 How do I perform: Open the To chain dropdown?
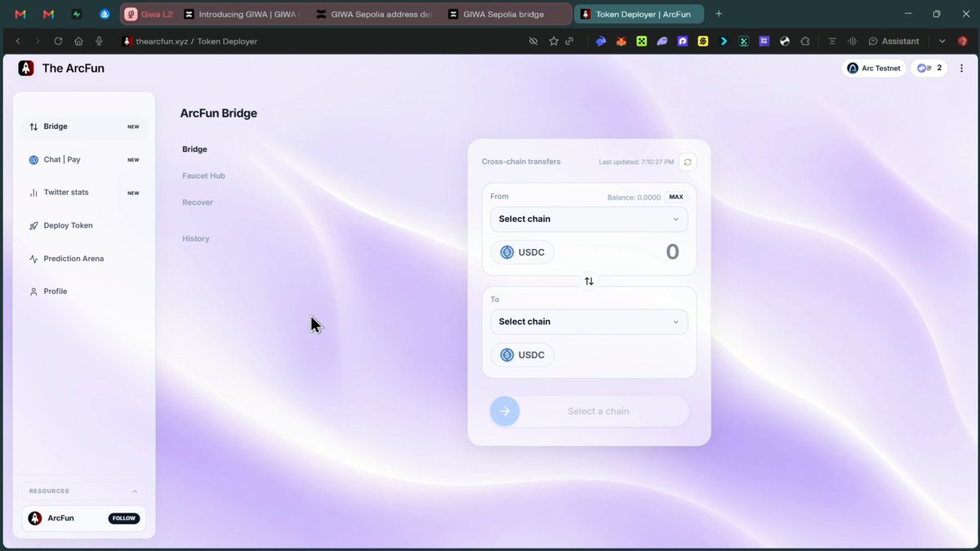click(589, 322)
